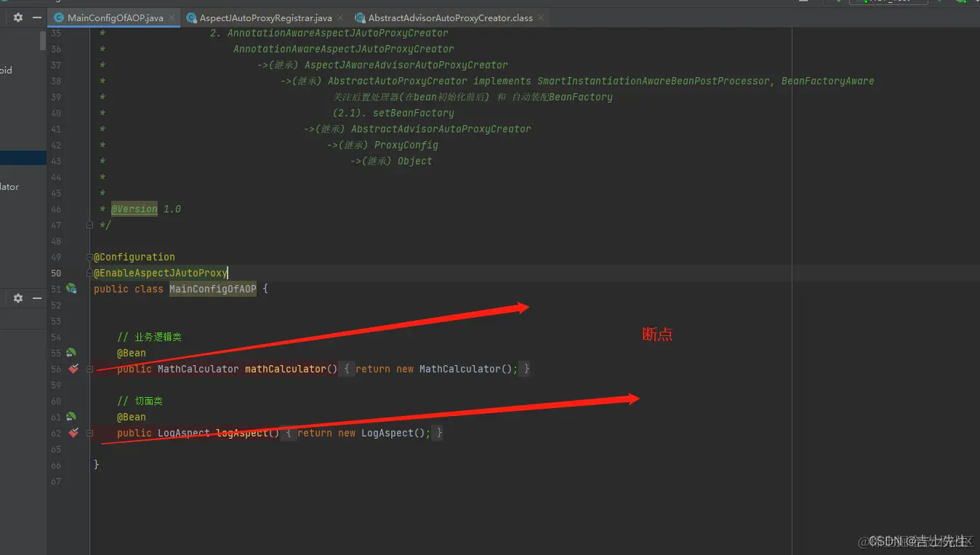Click 'AbstractAdvisorAutoProxyCreator' on line 41

coord(441,129)
